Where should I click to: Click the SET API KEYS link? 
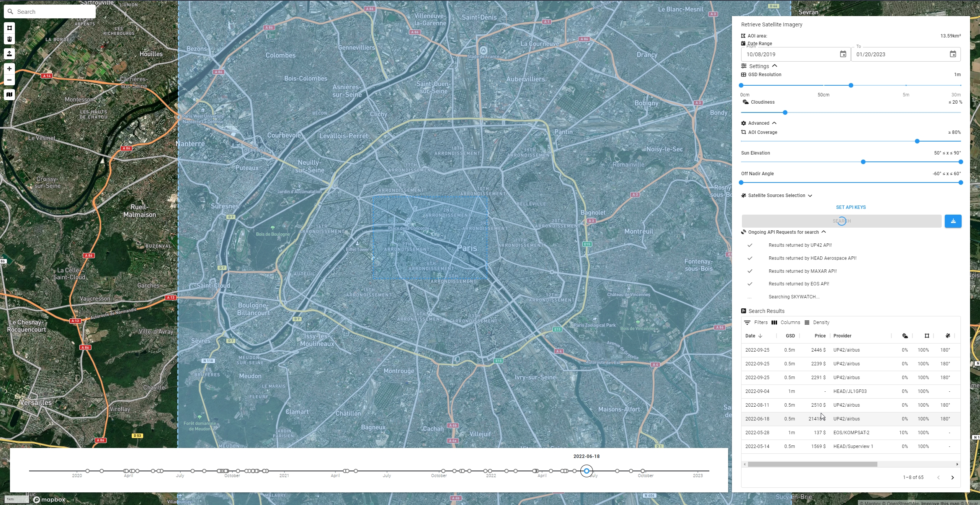tap(851, 207)
